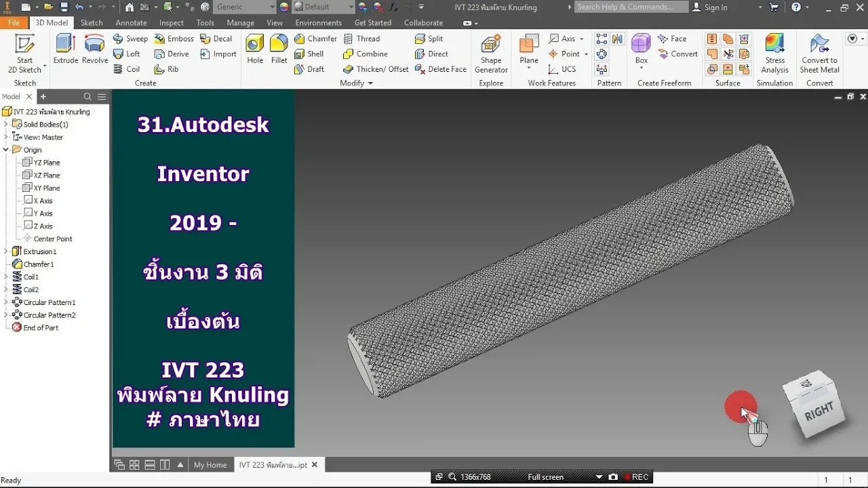Go to My Home tab
868x488 pixels.
(x=210, y=465)
